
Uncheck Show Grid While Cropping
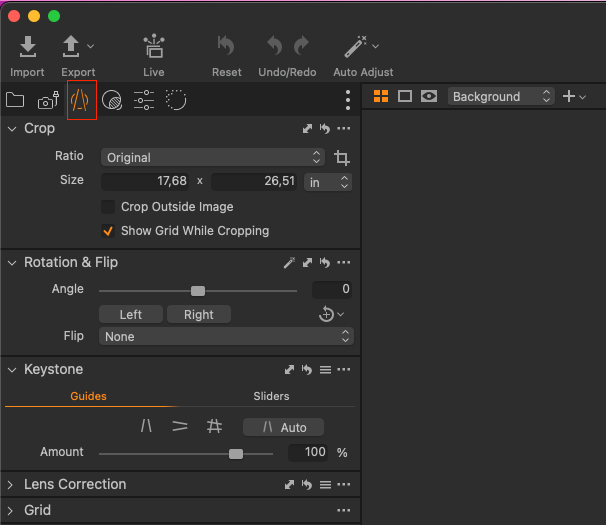(108, 231)
